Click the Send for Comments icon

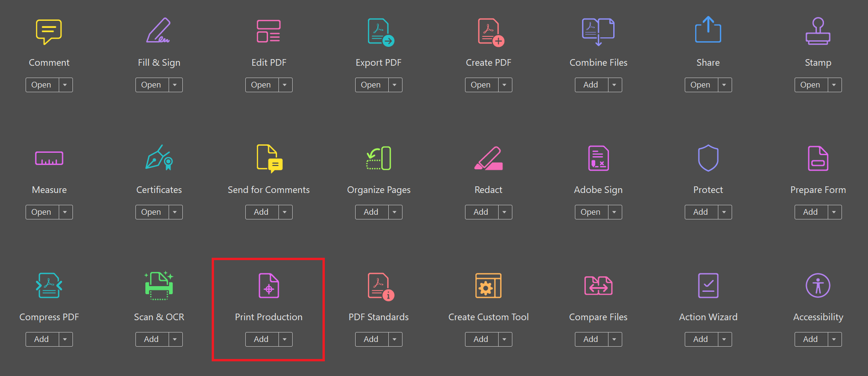pyautogui.click(x=269, y=158)
